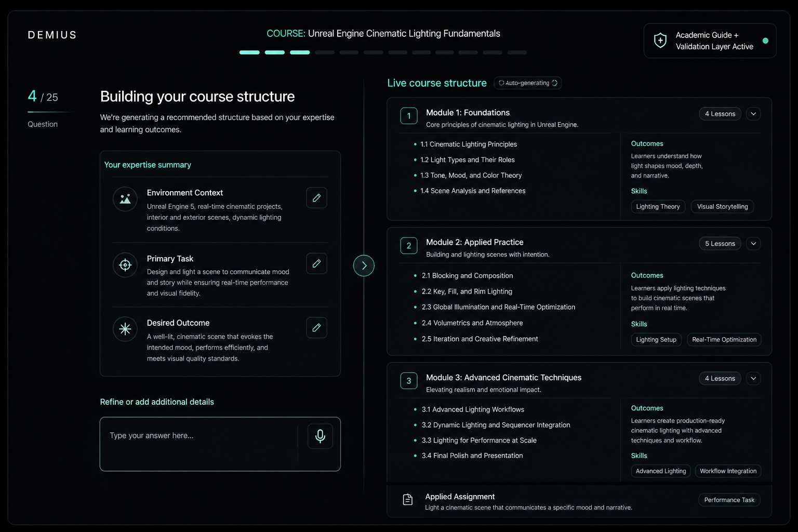Click the Environment Context landscape icon

[125, 199]
